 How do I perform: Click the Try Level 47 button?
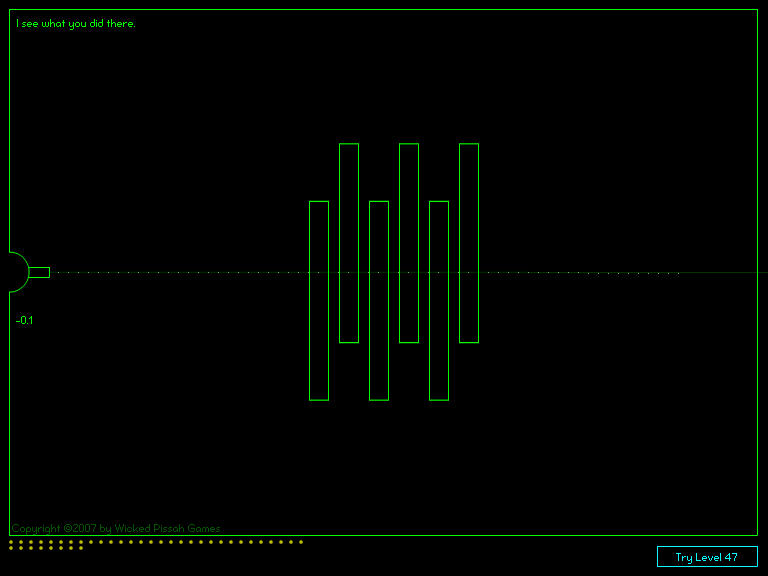tap(707, 556)
